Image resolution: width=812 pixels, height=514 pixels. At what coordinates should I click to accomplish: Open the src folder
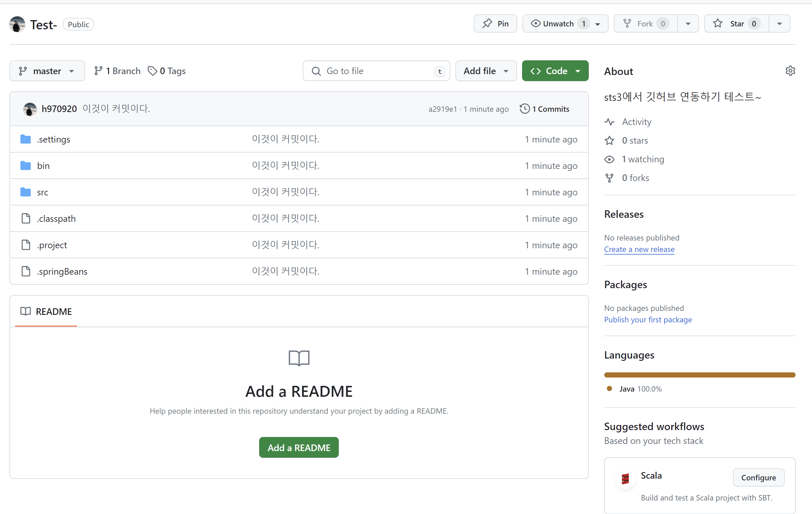(43, 192)
